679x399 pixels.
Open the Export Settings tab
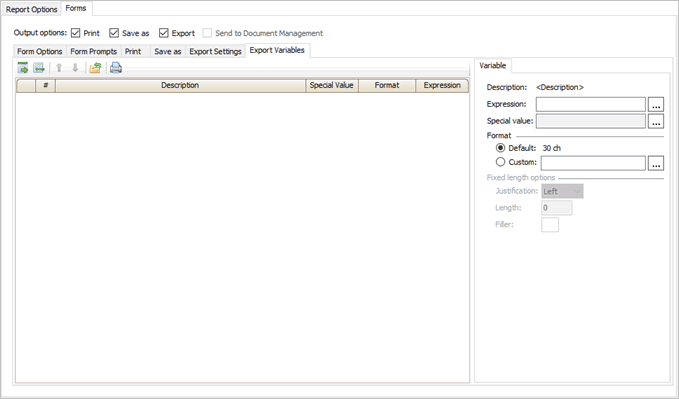[215, 51]
